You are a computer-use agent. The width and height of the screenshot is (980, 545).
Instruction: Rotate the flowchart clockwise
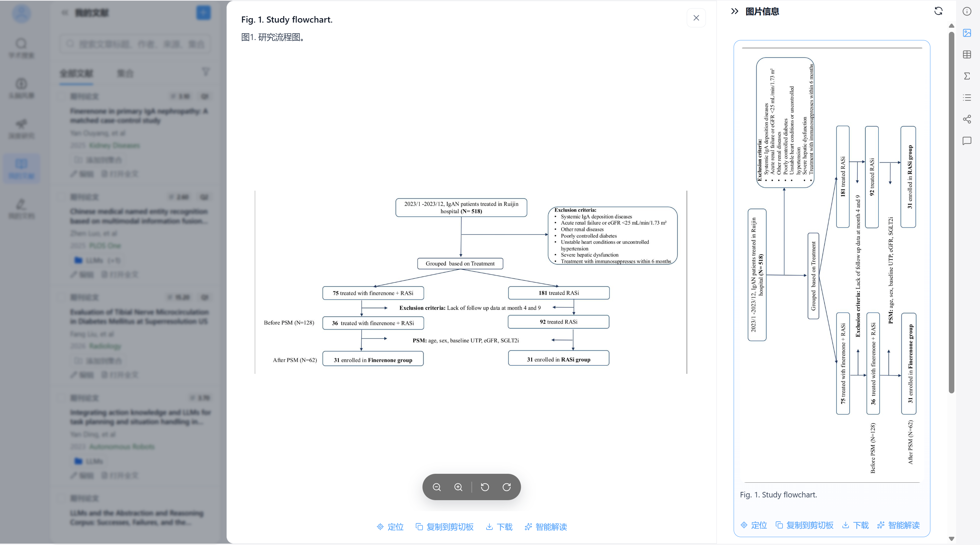pos(506,487)
